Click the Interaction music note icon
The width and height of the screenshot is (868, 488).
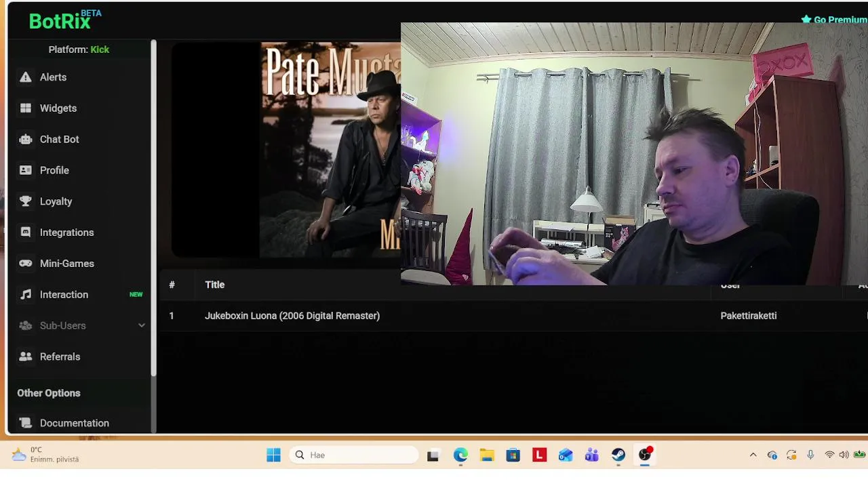(x=26, y=295)
